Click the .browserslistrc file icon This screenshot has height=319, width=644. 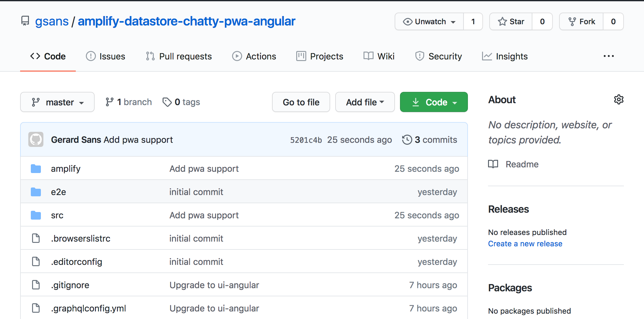pyautogui.click(x=36, y=238)
